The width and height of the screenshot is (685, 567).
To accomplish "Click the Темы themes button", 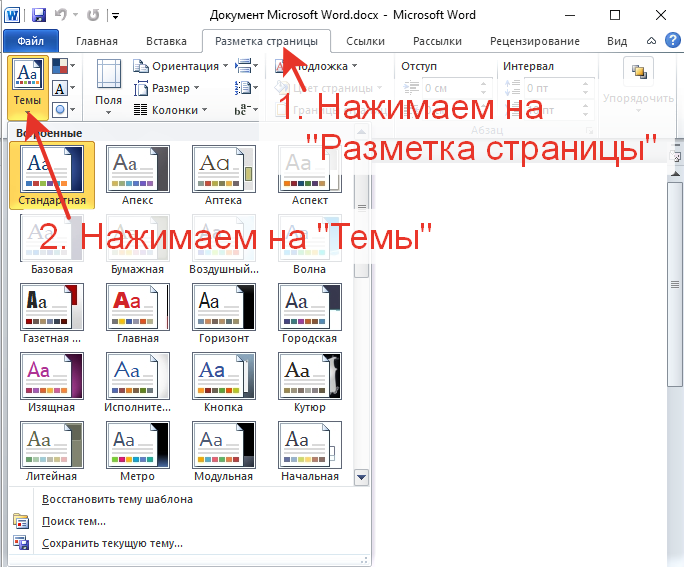I will click(28, 87).
